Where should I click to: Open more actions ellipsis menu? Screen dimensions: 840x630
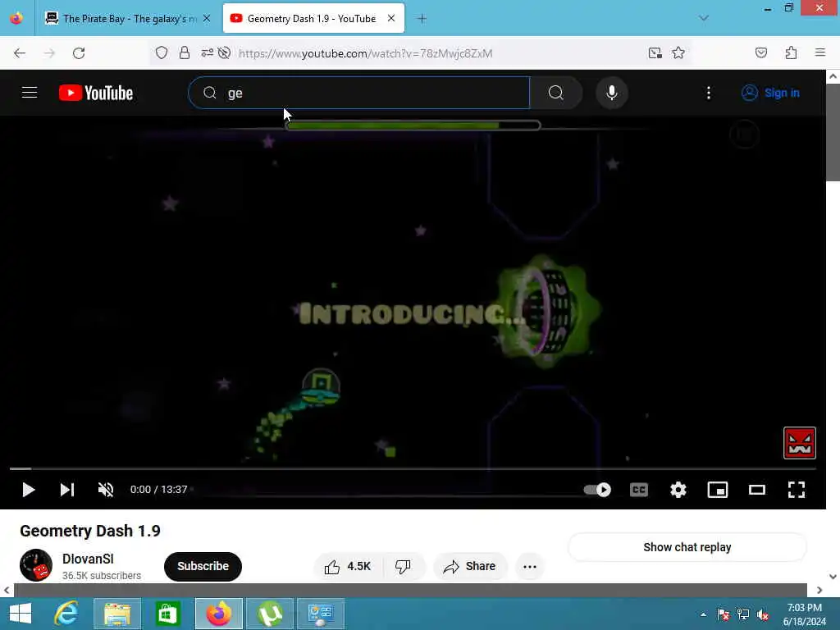pyautogui.click(x=530, y=566)
